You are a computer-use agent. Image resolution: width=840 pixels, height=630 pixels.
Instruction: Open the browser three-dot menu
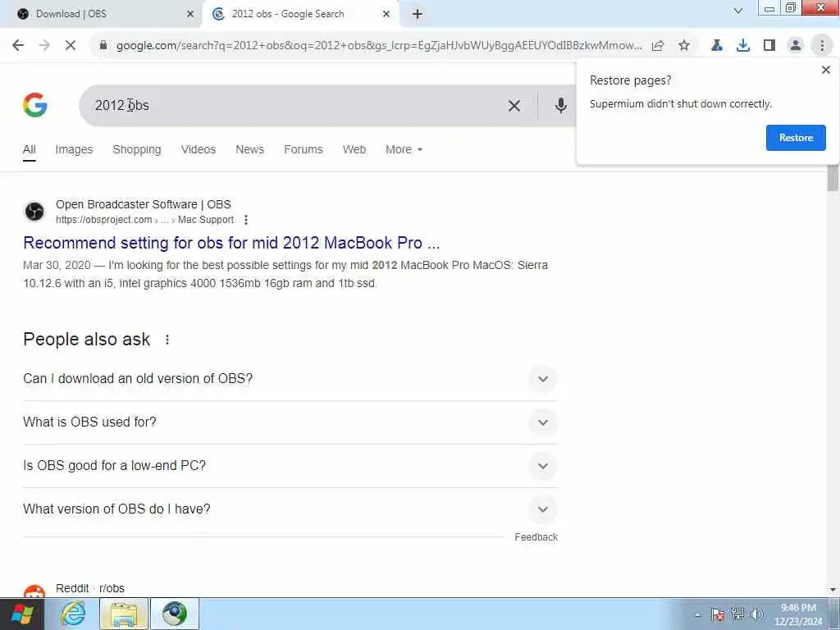(822, 46)
